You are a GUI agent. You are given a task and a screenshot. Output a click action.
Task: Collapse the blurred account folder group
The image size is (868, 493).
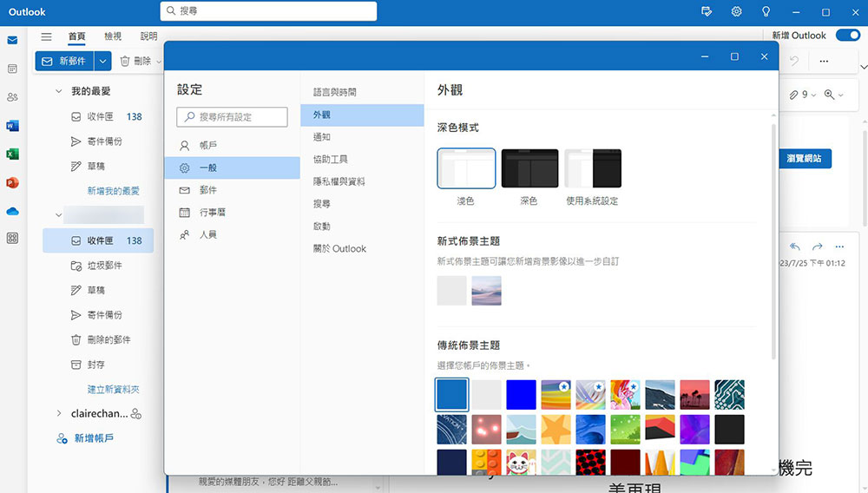click(59, 214)
